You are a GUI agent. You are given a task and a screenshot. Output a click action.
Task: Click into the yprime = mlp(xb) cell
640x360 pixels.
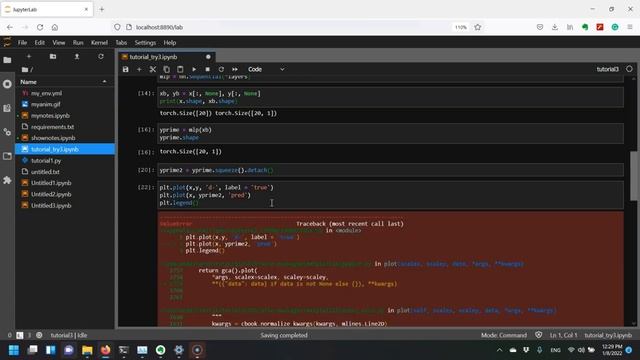coord(390,133)
